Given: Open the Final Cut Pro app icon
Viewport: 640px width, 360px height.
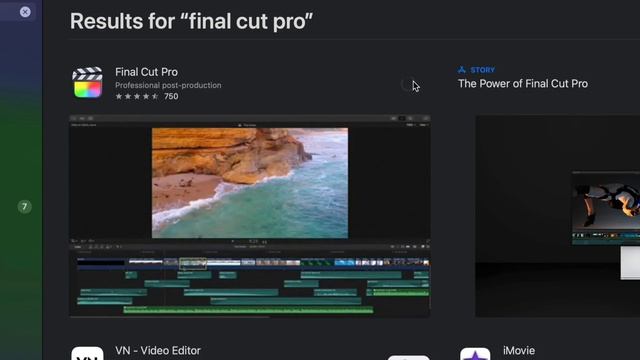Looking at the screenshot, I should (x=87, y=83).
